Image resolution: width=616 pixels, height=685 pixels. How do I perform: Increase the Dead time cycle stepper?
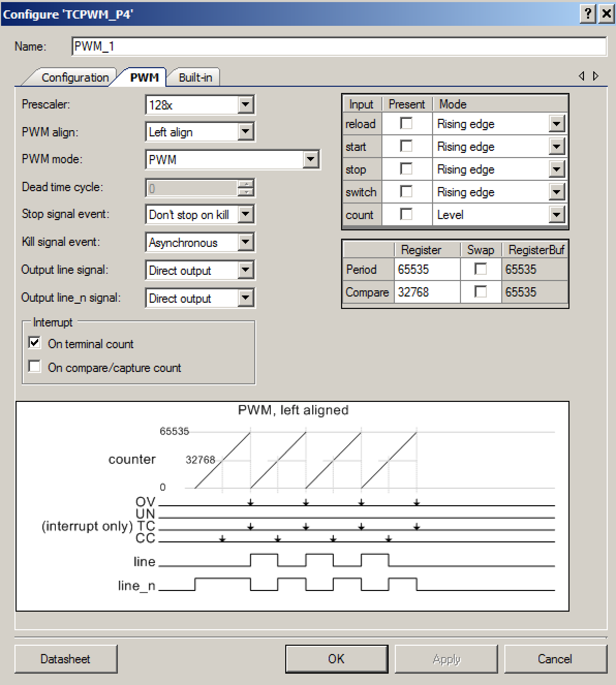(x=247, y=184)
